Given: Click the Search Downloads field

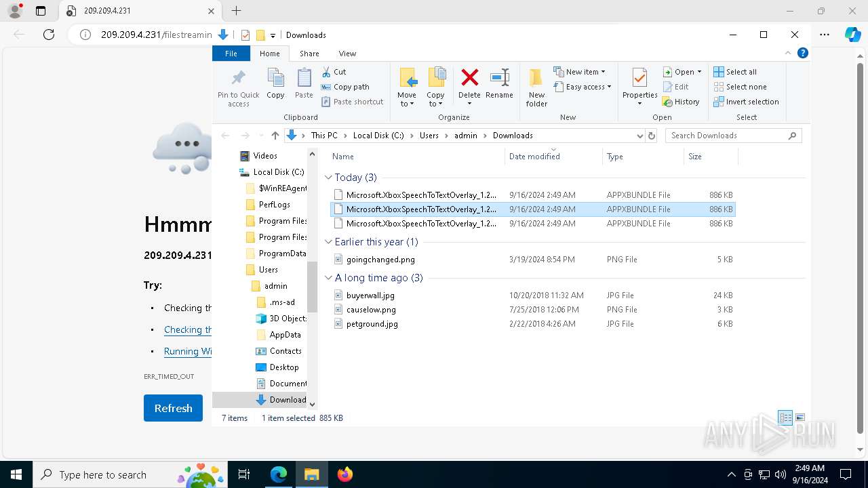Looking at the screenshot, I should click(x=733, y=136).
